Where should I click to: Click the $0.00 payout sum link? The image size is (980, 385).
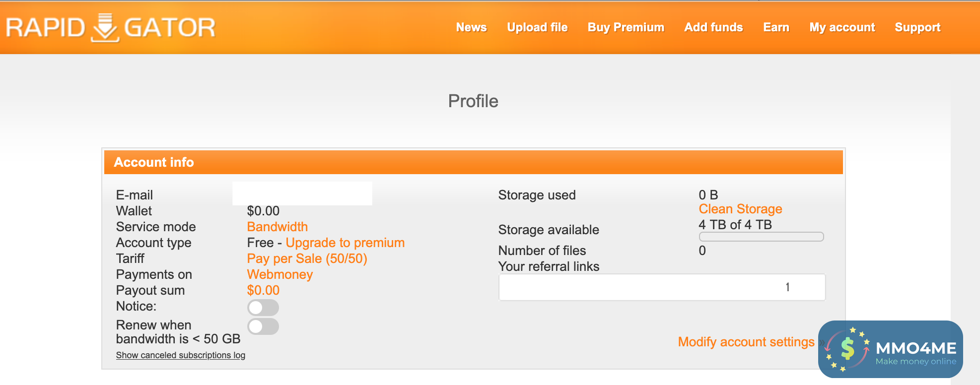pyautogui.click(x=263, y=290)
